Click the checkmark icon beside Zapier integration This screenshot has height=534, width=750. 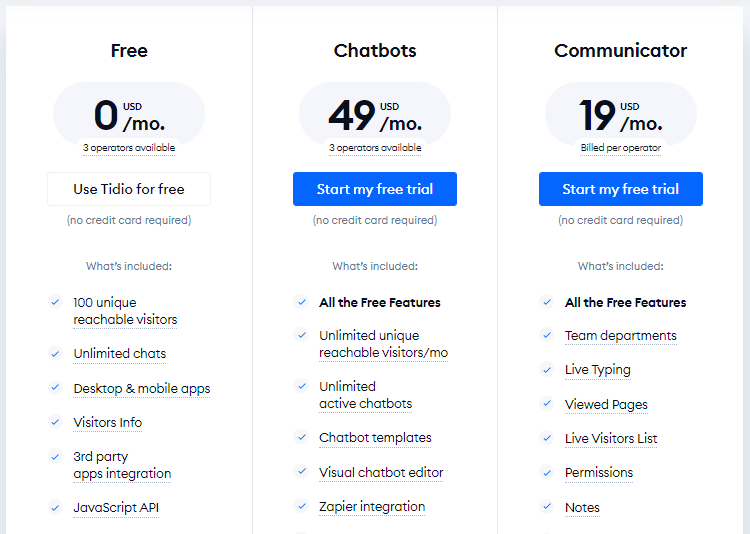[301, 505]
